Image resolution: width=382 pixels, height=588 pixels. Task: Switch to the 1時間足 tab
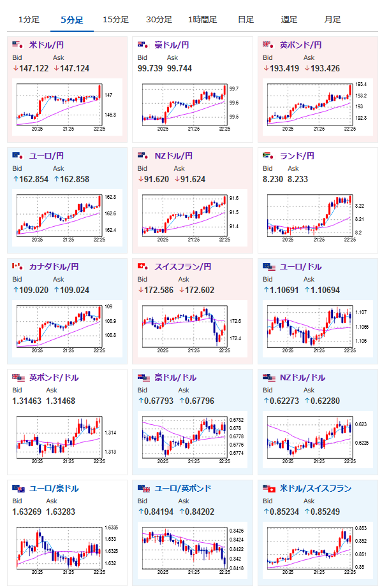[203, 20]
